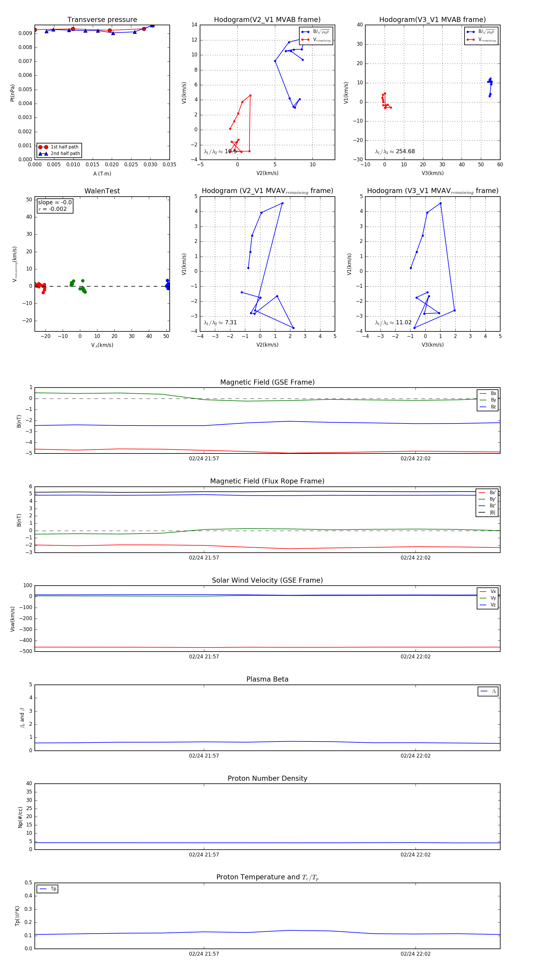Click 'Vy' in the solar wind legend
Image resolution: width=535 pixels, height=980 pixels.
coord(488,598)
